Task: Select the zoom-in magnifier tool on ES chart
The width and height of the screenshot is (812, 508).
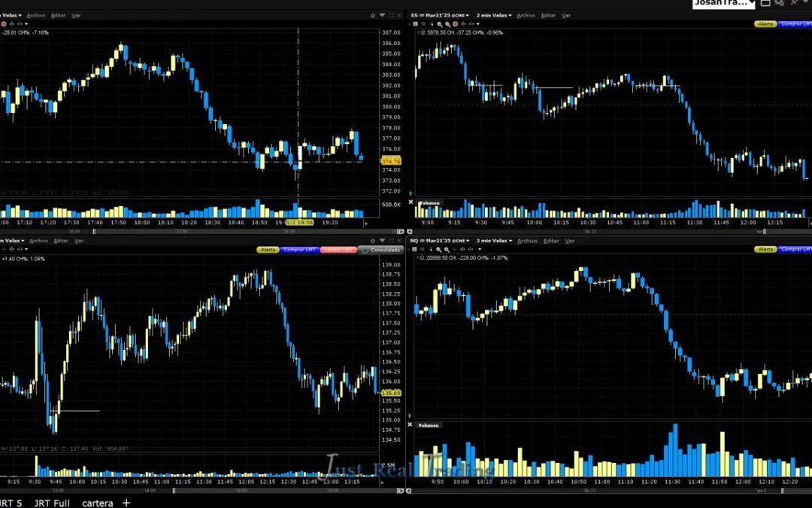Action: (440, 24)
